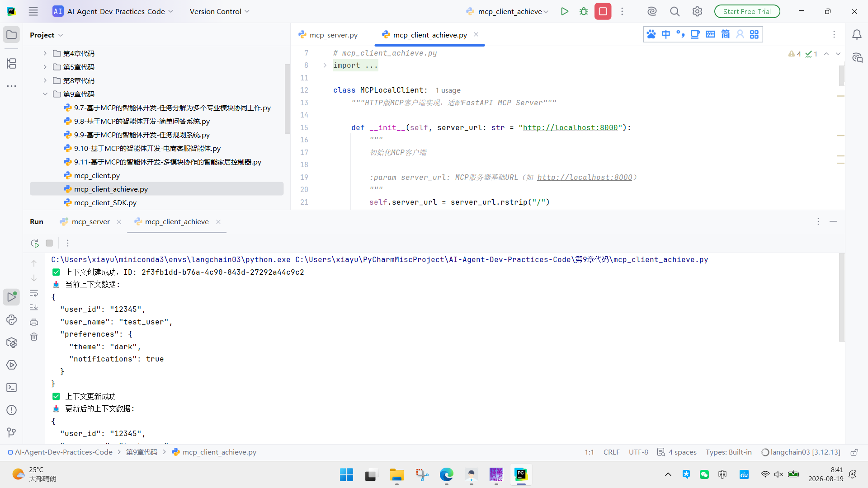Open the Python Console tool window
The height and width of the screenshot is (488, 868).
pyautogui.click(x=11, y=320)
